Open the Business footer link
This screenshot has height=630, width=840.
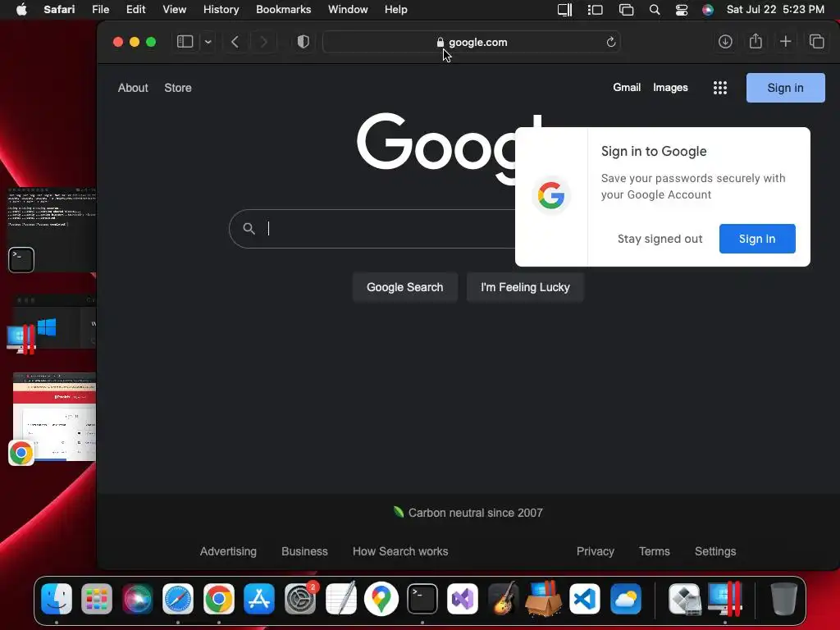click(x=304, y=551)
